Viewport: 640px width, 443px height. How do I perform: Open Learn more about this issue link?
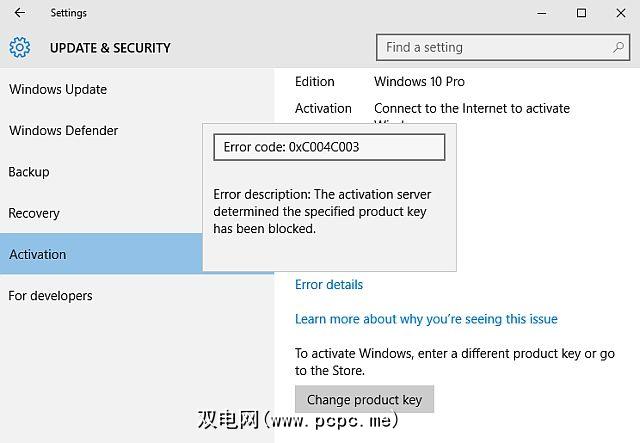pos(426,319)
